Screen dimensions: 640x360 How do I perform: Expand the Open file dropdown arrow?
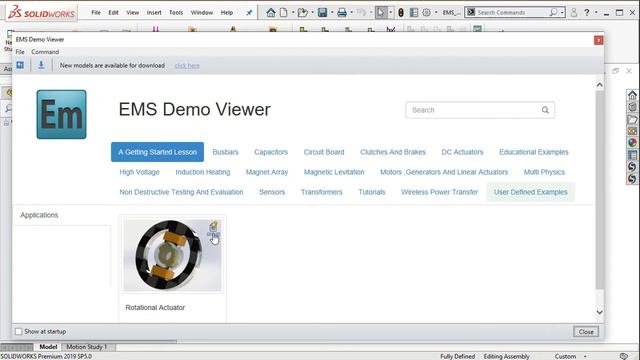point(313,13)
